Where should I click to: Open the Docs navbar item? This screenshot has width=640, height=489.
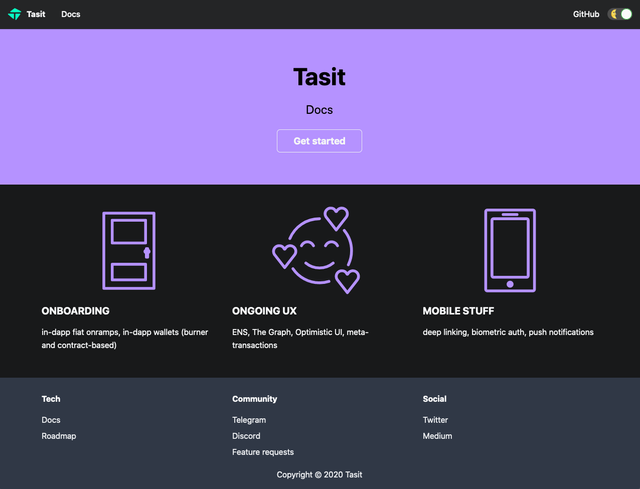coord(71,15)
